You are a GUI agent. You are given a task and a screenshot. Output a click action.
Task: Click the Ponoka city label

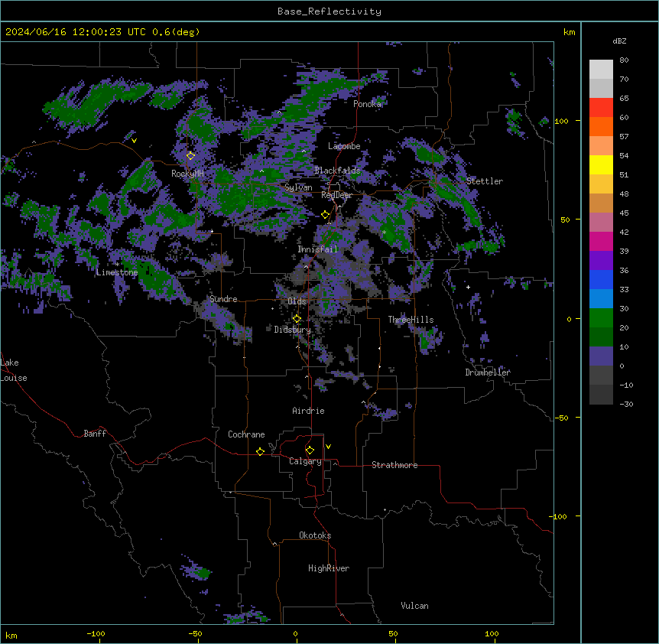[x=367, y=104]
